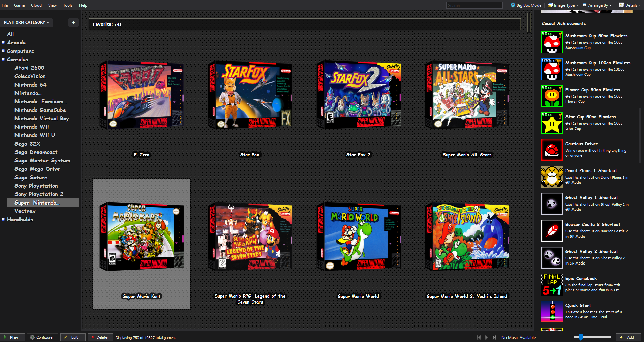Select Sega Dreamcast platform

tap(36, 152)
